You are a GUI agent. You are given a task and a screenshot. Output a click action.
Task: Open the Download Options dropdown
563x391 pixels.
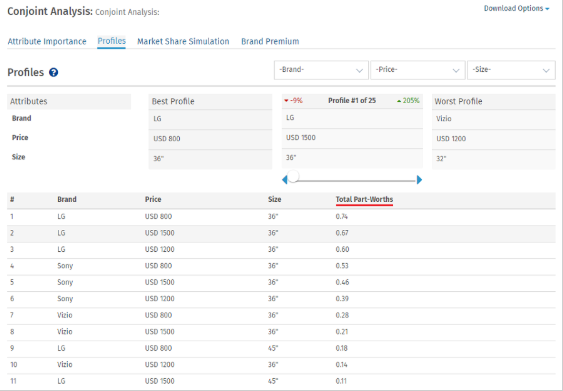[516, 9]
